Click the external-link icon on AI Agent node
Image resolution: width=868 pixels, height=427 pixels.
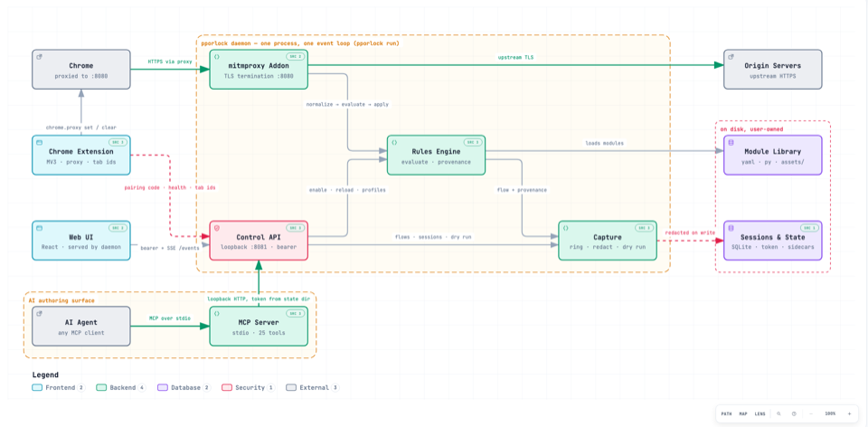[x=39, y=314]
